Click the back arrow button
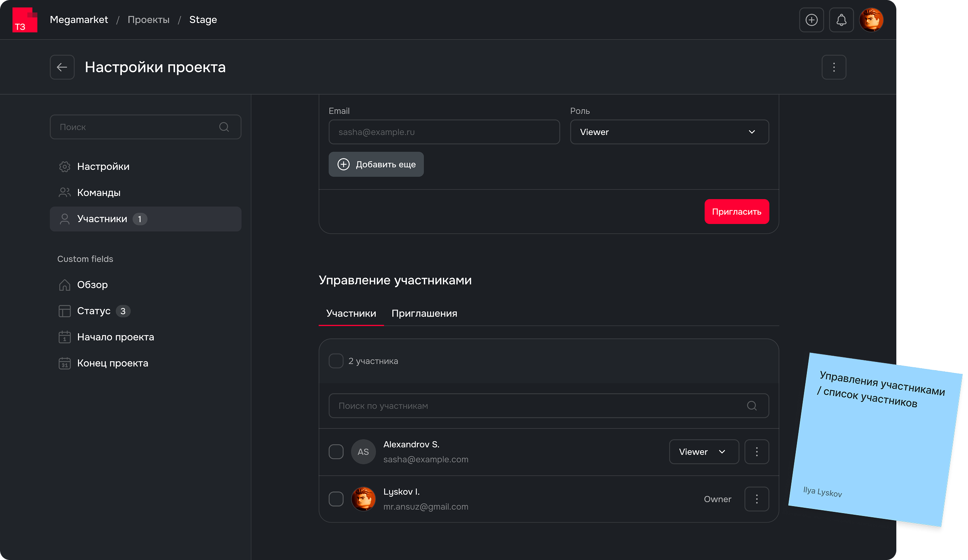The height and width of the screenshot is (560, 968). 62,67
